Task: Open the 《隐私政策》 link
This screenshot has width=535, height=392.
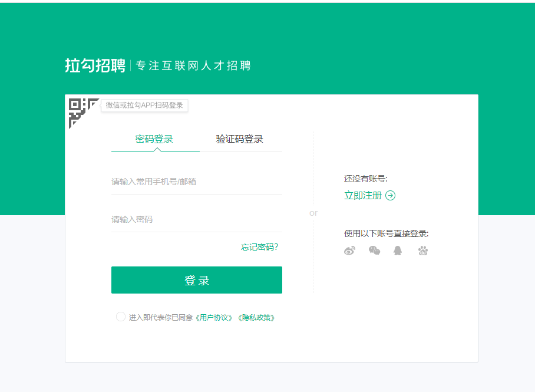Action: pos(256,318)
